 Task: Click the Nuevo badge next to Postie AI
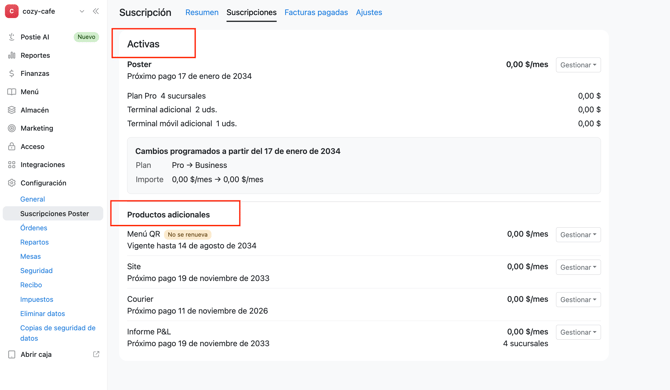click(x=86, y=37)
